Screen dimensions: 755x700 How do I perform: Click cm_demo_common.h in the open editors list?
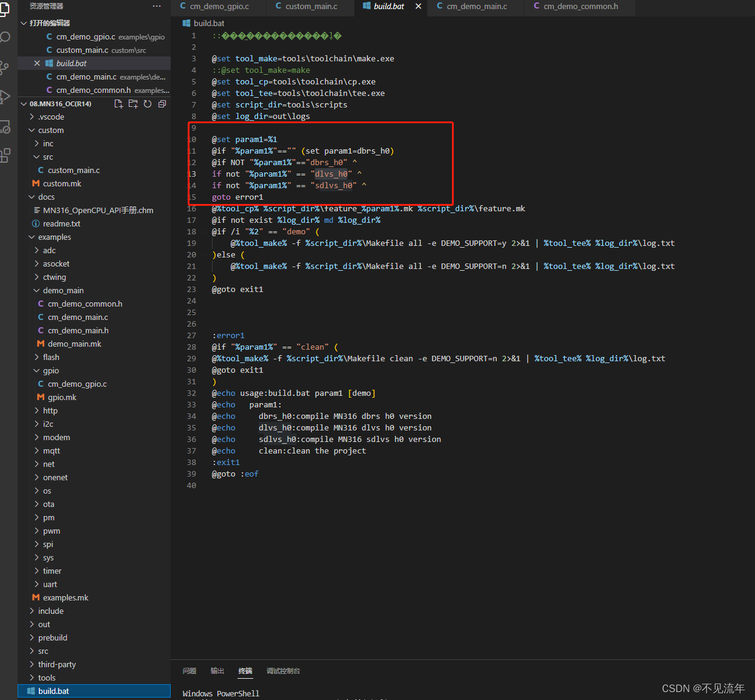pos(94,90)
